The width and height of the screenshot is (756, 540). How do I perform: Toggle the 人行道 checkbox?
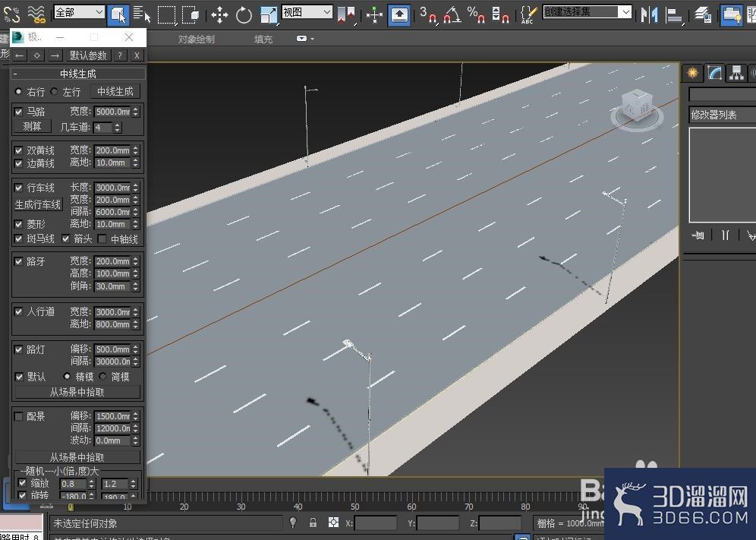18,311
